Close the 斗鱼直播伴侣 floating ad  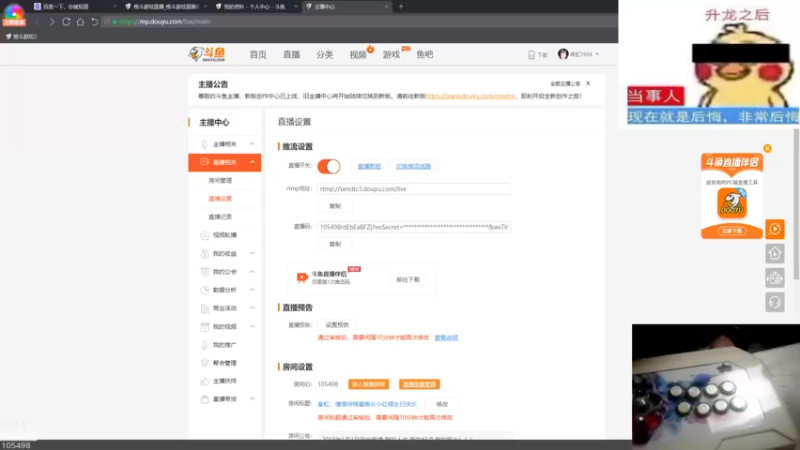(x=767, y=148)
